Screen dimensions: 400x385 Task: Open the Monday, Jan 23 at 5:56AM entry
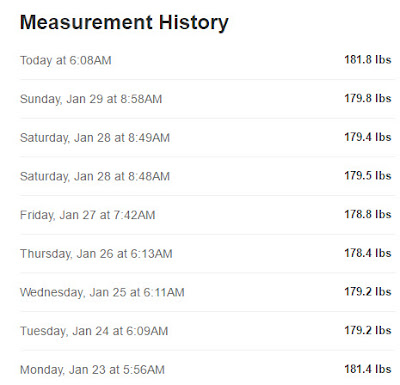pos(207,368)
